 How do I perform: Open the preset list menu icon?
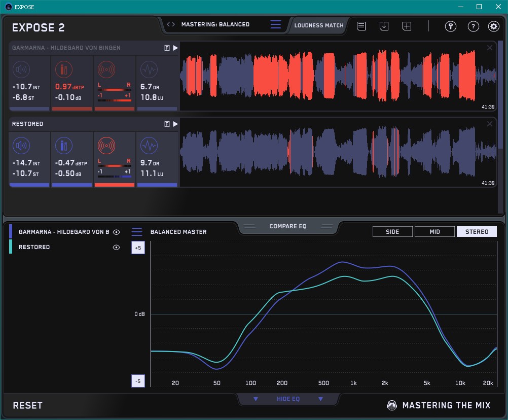pyautogui.click(x=275, y=25)
